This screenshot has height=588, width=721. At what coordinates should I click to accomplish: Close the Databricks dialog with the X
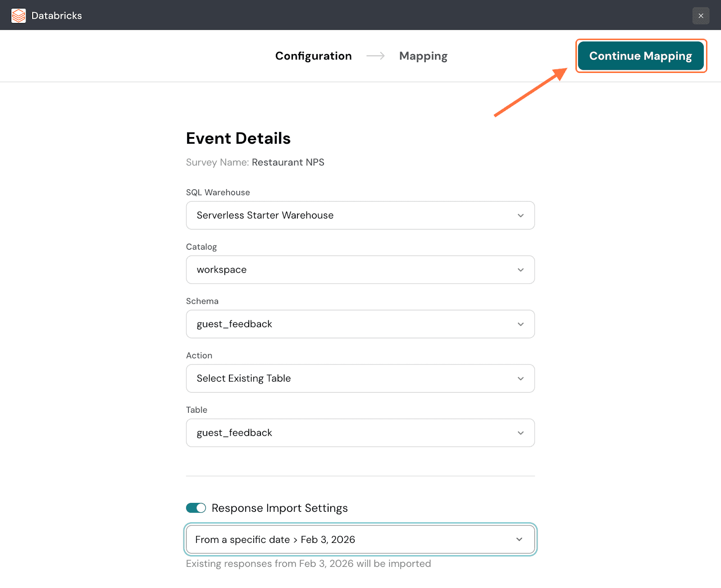(x=701, y=16)
